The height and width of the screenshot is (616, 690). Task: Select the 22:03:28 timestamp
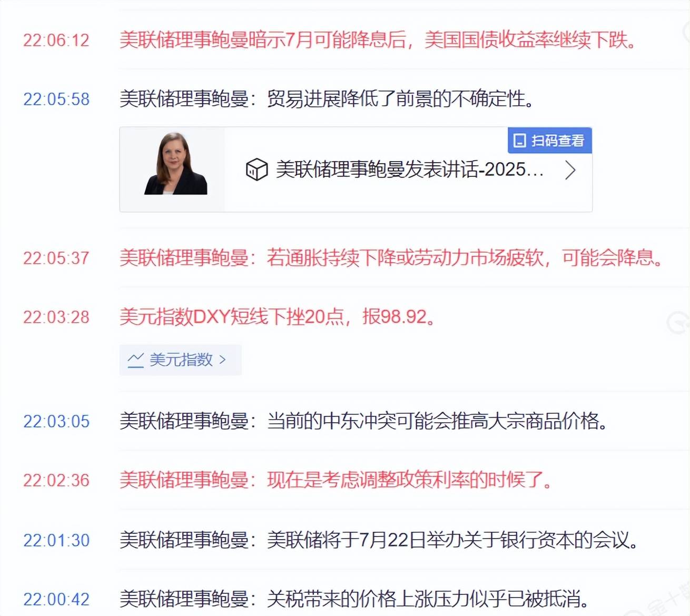point(56,317)
